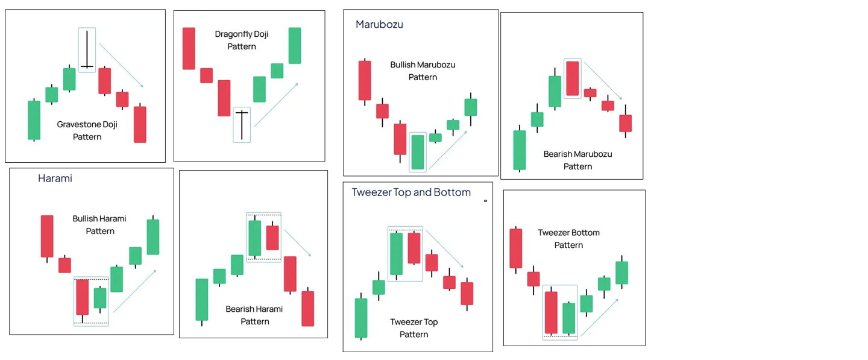Click the Tweezer Bottom Pattern label
Screen dimensions: 868x360
568,238
